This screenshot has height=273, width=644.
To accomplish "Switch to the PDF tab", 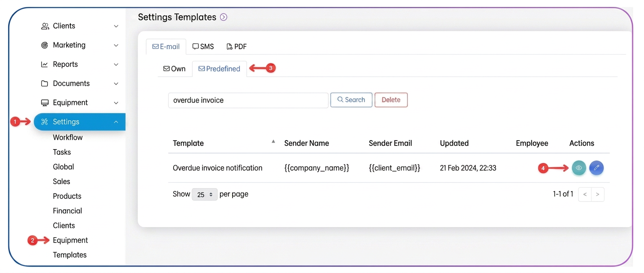I will (237, 47).
